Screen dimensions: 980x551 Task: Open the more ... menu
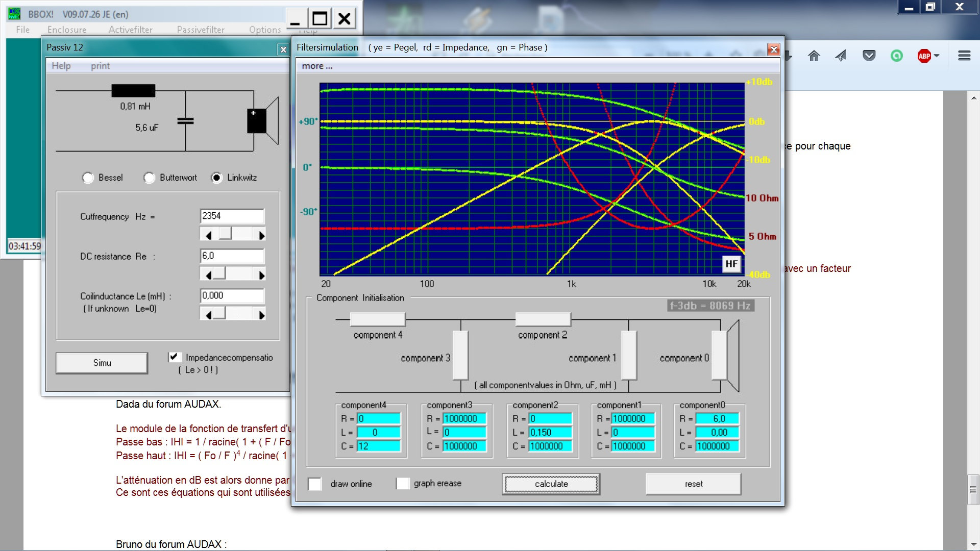tap(316, 66)
